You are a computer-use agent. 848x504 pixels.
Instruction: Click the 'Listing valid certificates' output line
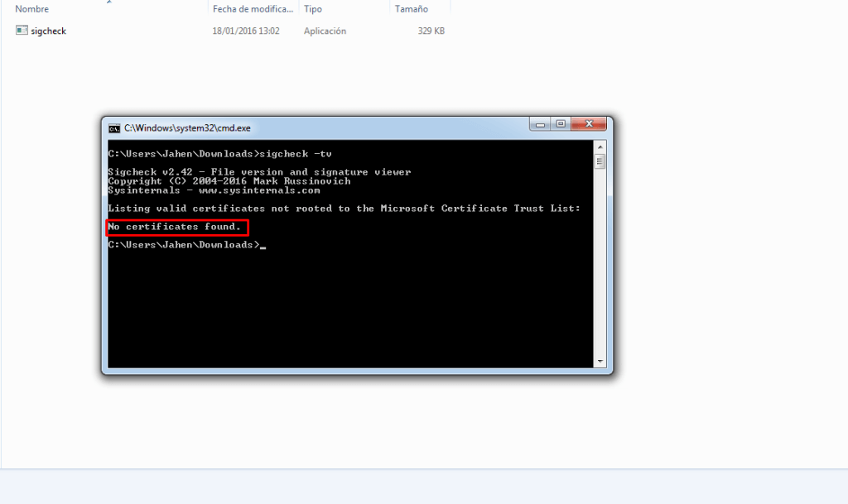click(x=344, y=209)
